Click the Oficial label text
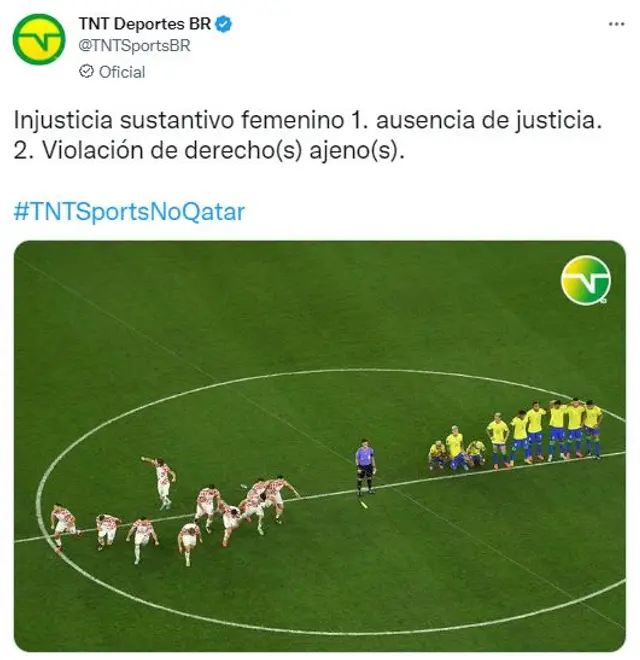Screen dimensions: 640x660 coord(122,72)
